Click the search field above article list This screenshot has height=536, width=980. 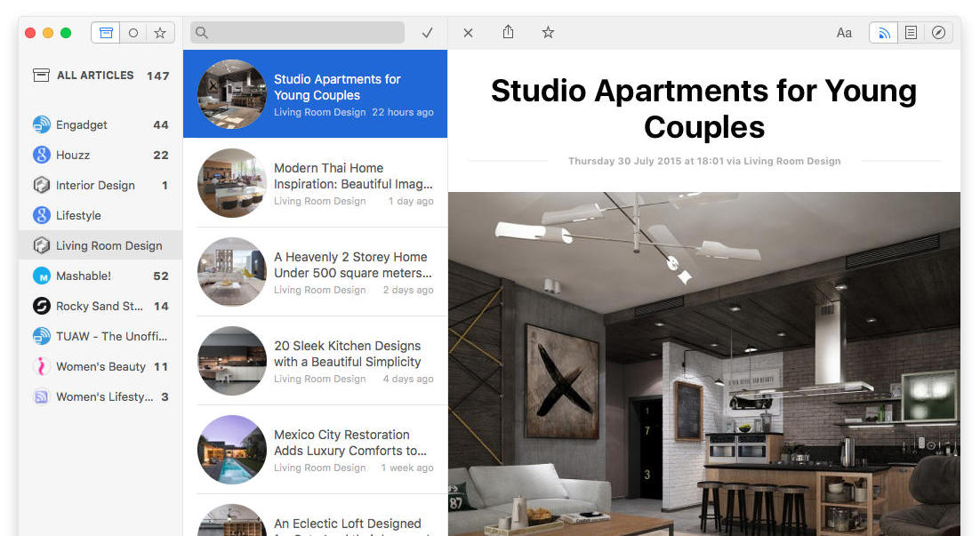coord(298,33)
